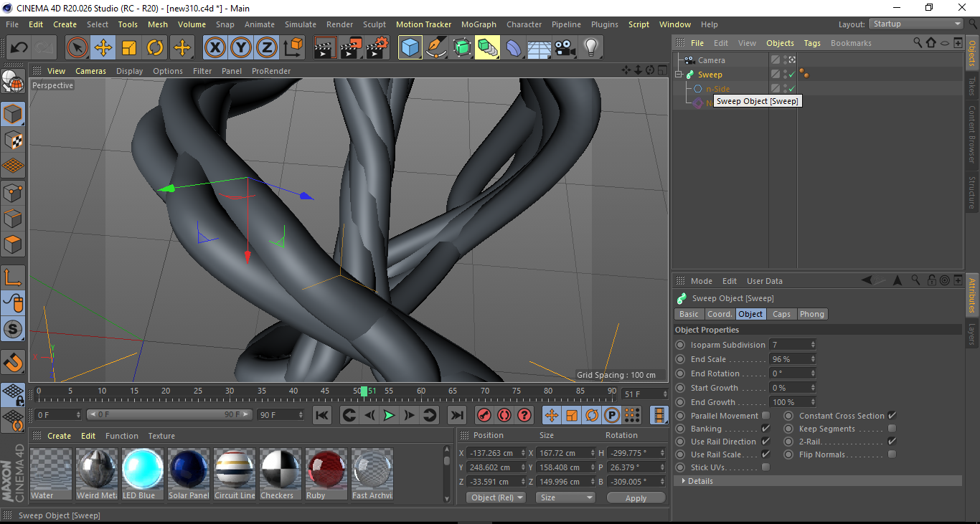The image size is (980, 524).
Task: Activate the Move tool
Action: pyautogui.click(x=103, y=48)
